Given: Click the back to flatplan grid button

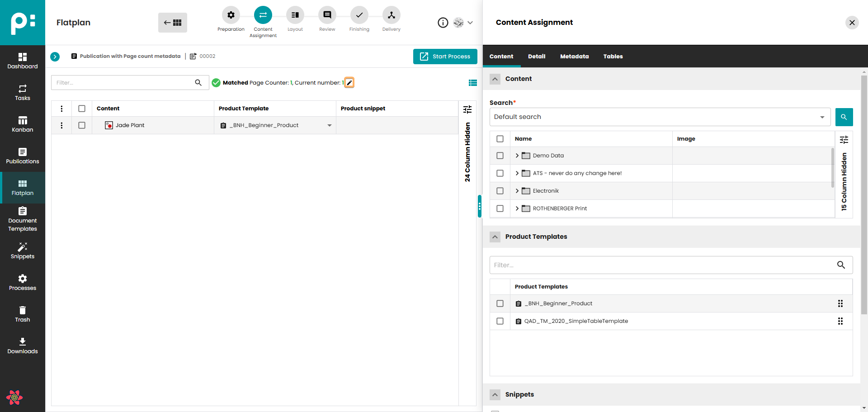Looking at the screenshot, I should 173,23.
